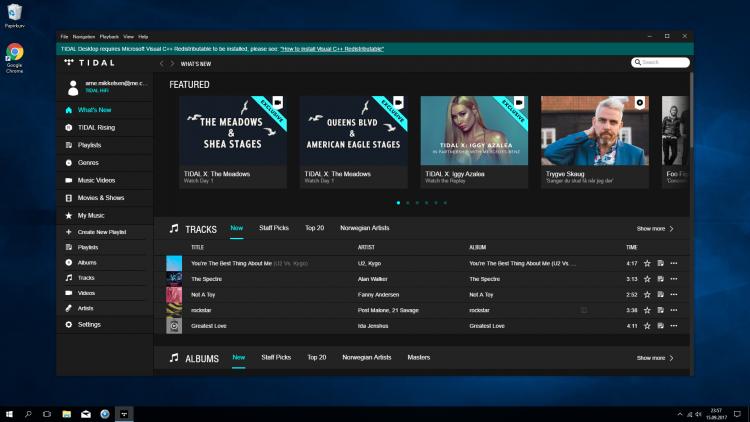The width and height of the screenshot is (750, 422).
Task: Add The Spectre to playlist icon
Action: click(661, 279)
